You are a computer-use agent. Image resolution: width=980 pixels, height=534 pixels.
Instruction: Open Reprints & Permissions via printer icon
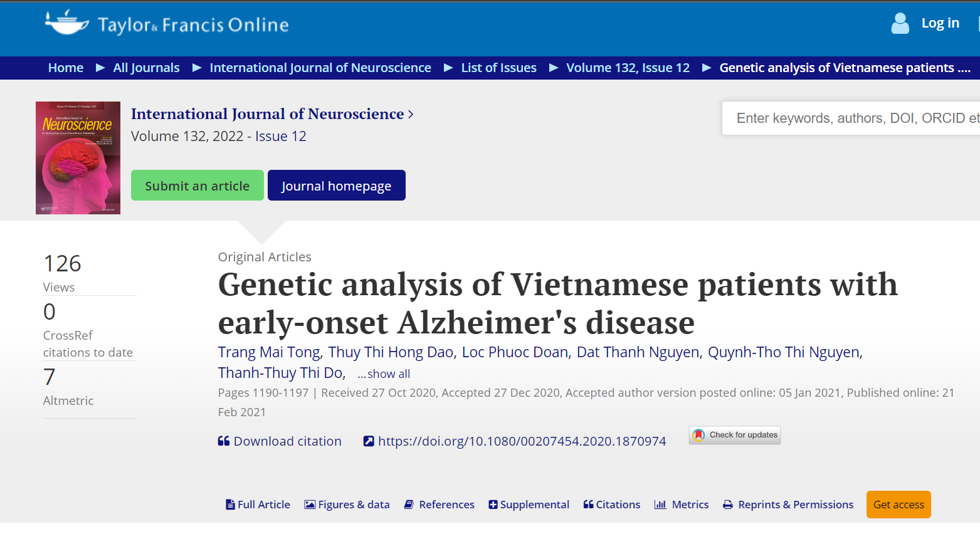[x=727, y=504]
